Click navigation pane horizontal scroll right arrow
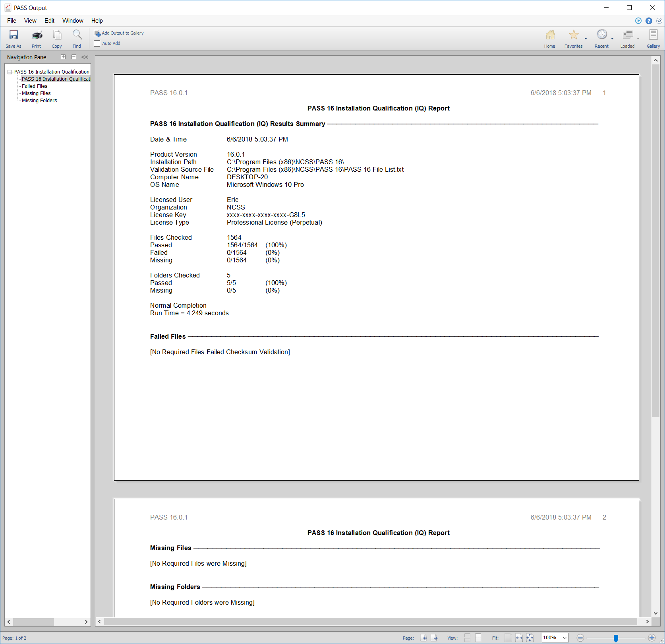 click(86, 622)
